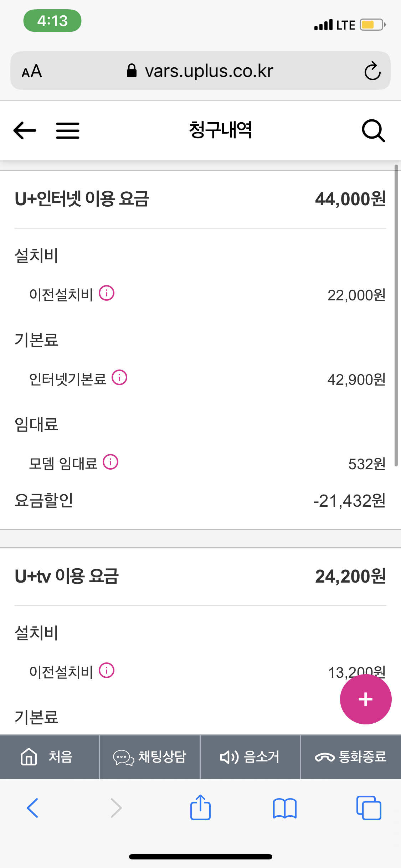Tap the pink plus floating button
Image resolution: width=401 pixels, height=868 pixels.
[365, 699]
